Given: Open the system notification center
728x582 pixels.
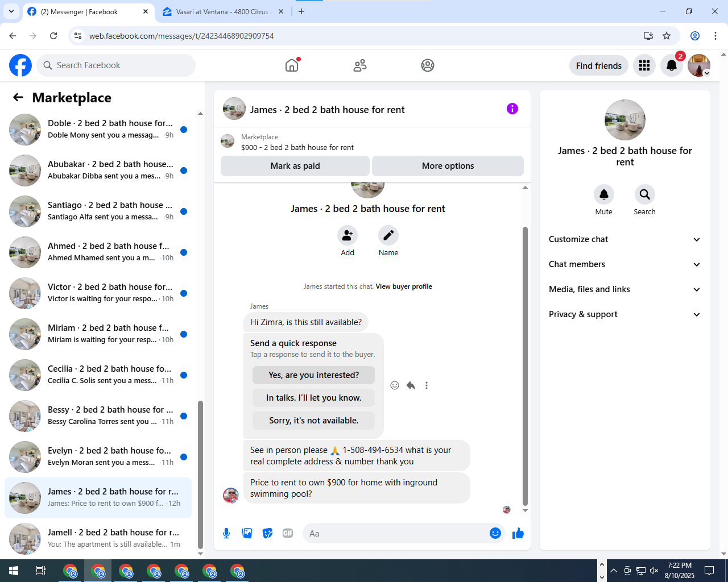Looking at the screenshot, I should click(709, 571).
